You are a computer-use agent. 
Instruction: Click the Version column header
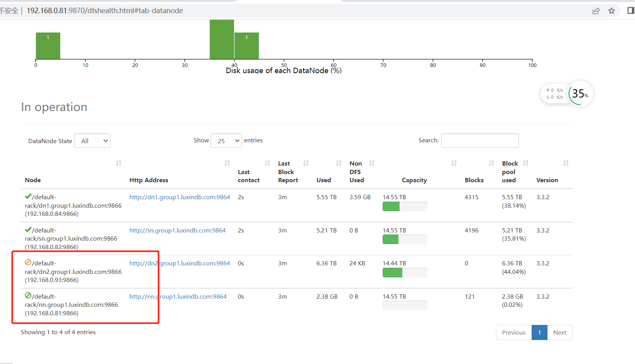(547, 180)
